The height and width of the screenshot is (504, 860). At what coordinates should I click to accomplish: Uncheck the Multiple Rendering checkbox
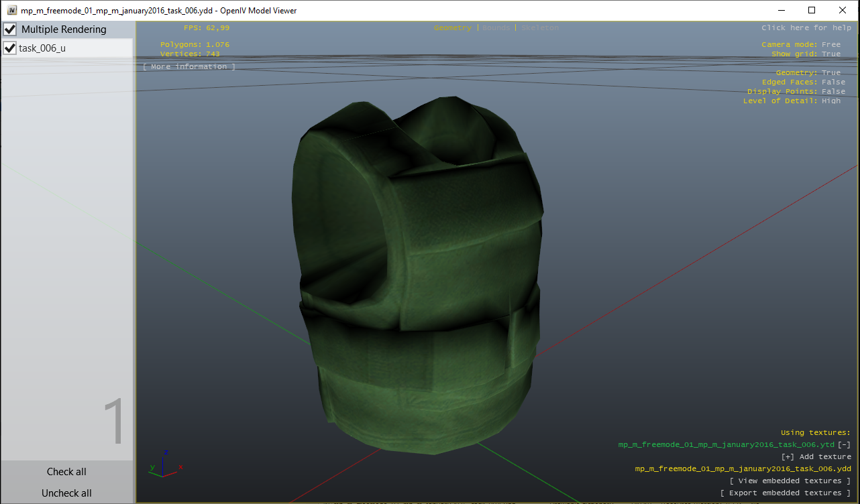click(9, 29)
